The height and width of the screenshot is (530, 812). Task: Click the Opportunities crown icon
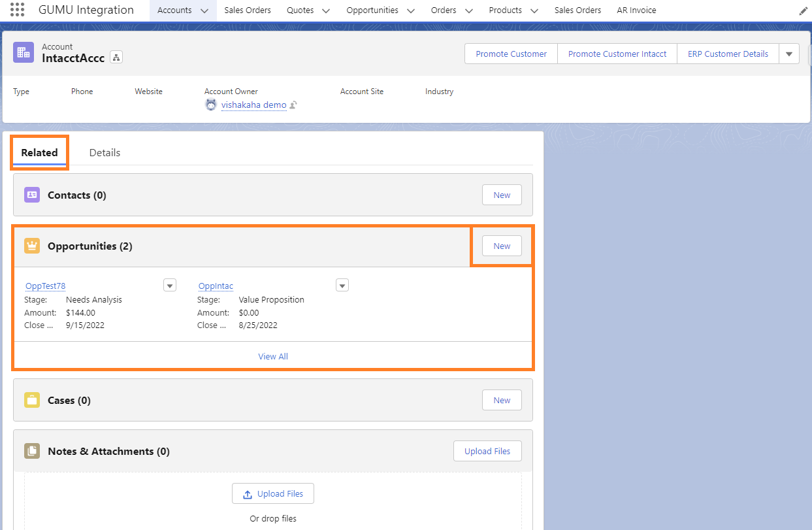[32, 246]
